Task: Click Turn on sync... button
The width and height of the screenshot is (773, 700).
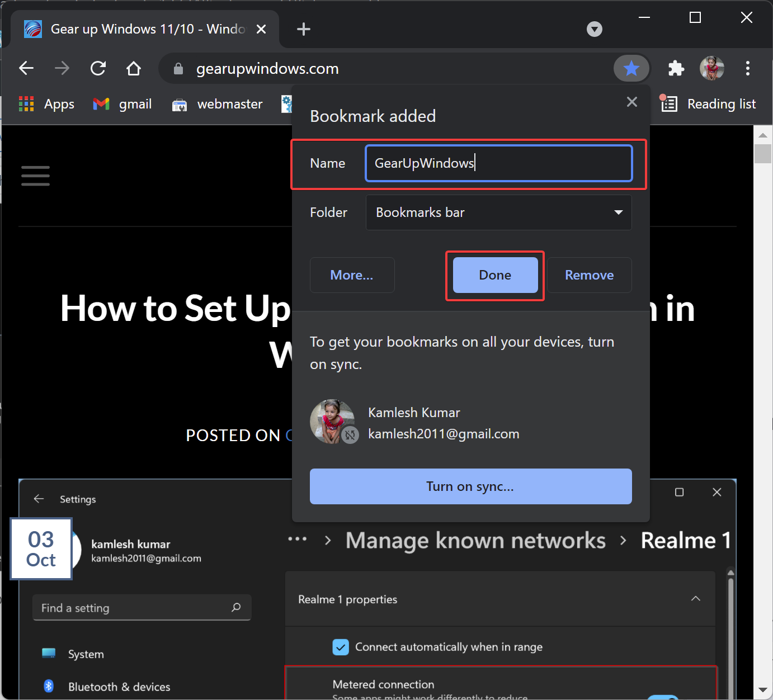Action: 471,486
